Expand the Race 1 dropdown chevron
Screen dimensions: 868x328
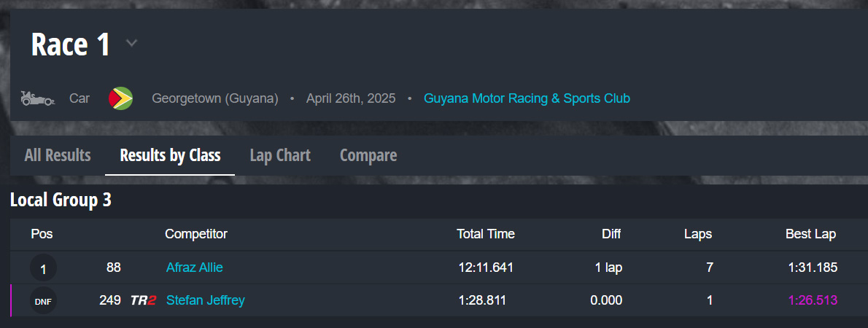[131, 43]
